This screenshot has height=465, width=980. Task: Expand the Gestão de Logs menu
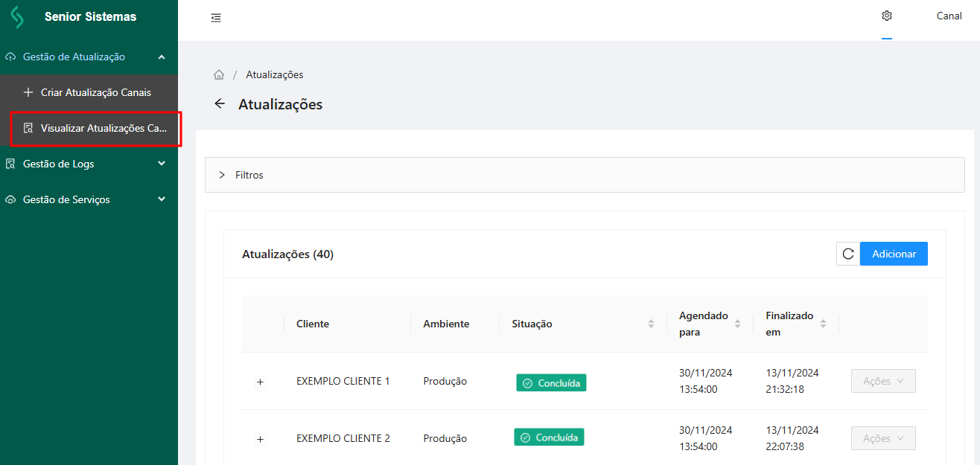tap(162, 164)
